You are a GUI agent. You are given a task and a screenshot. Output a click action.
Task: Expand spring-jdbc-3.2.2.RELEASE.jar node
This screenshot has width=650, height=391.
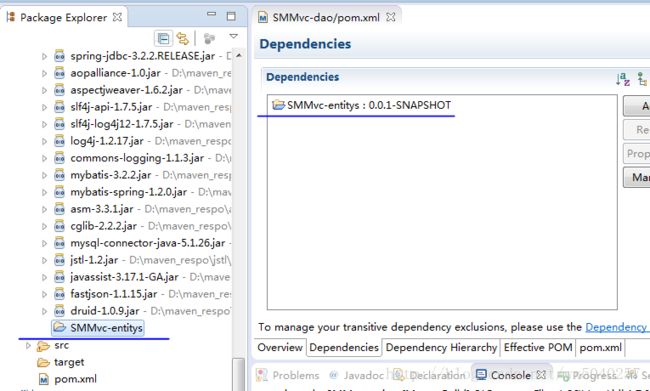pos(44,56)
